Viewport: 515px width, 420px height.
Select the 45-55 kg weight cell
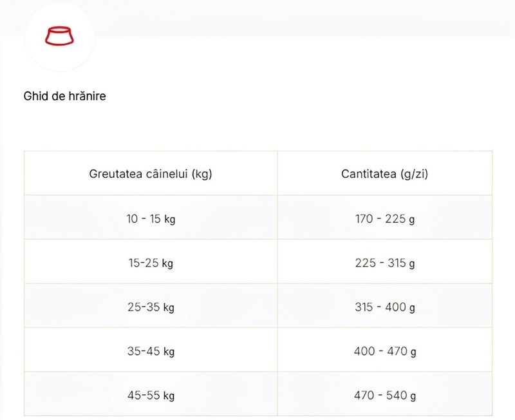click(151, 394)
